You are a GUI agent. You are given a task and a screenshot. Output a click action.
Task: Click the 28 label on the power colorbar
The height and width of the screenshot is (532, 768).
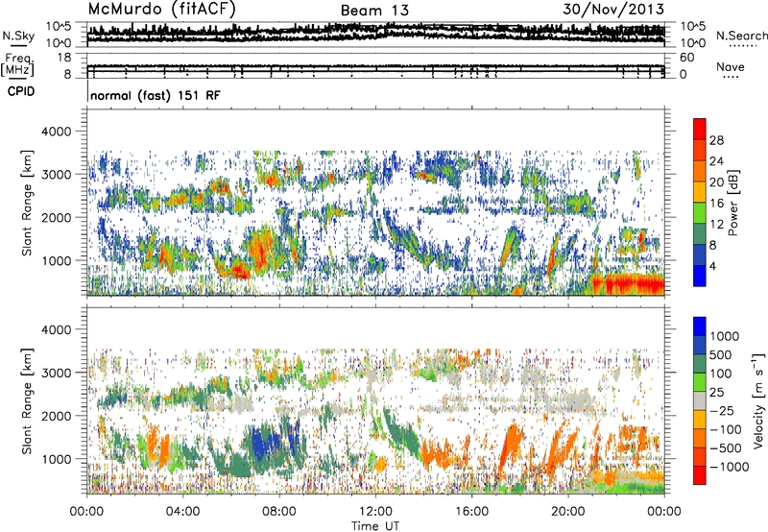coord(716,140)
